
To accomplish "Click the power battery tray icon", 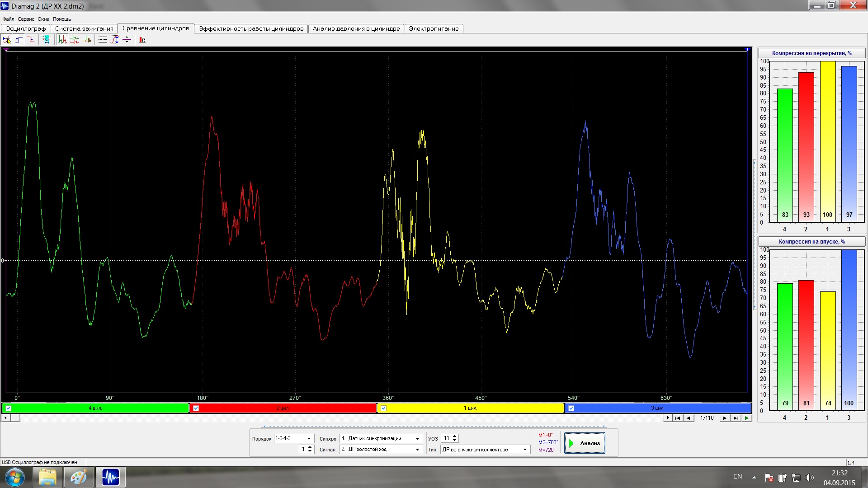I will 783,478.
